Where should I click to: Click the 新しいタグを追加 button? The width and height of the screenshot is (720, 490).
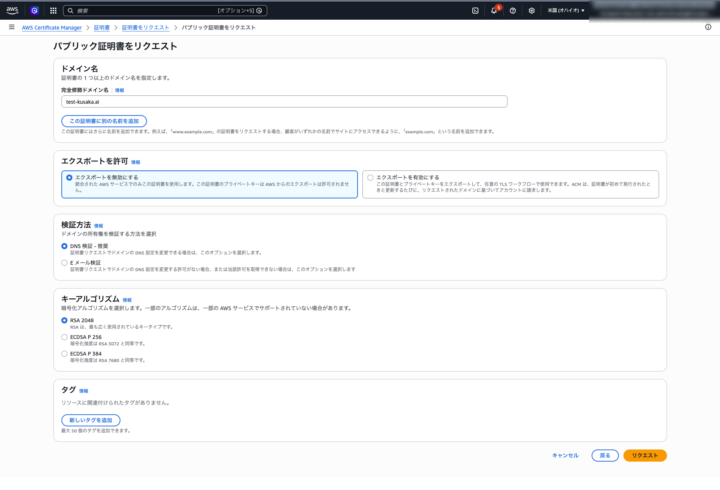point(91,420)
